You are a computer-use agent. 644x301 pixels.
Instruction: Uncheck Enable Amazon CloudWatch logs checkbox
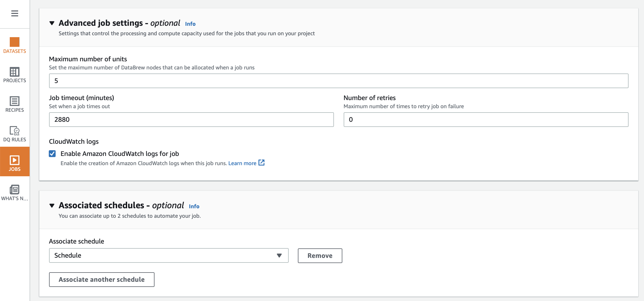click(52, 154)
